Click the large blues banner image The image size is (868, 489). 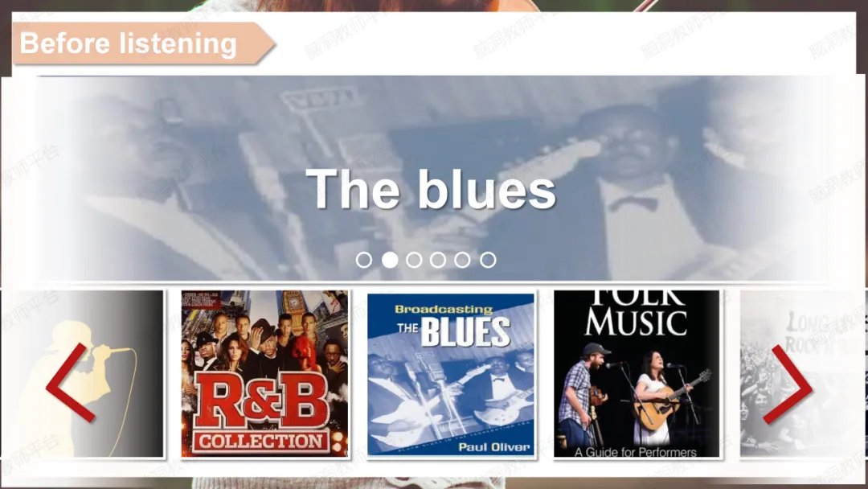click(433, 178)
